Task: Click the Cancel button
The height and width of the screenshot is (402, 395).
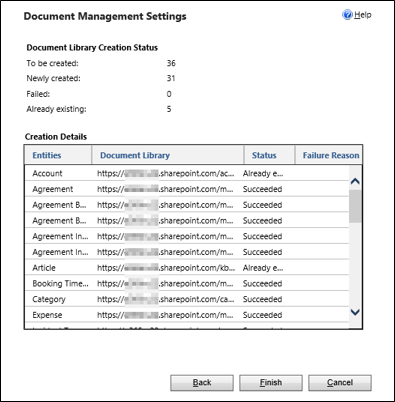Action: (x=340, y=383)
